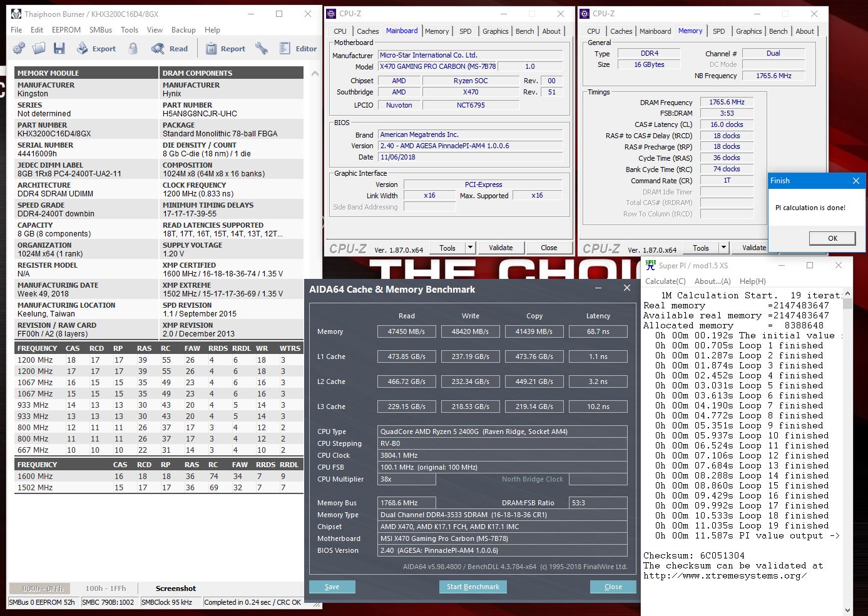Open Calculate(C) menu in Super PI
Screen dimensions: 868x616
[x=665, y=281]
